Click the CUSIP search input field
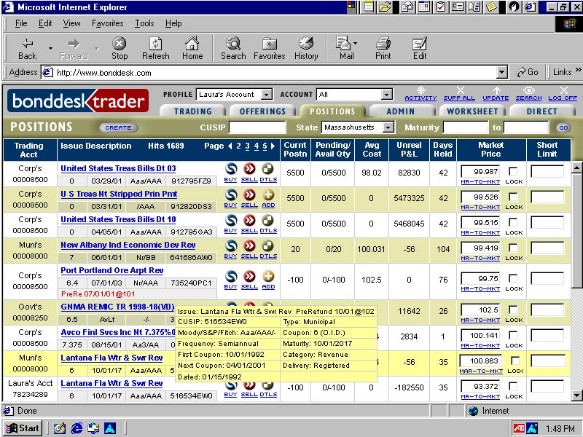Screen dimensions: 583x437 point(258,128)
